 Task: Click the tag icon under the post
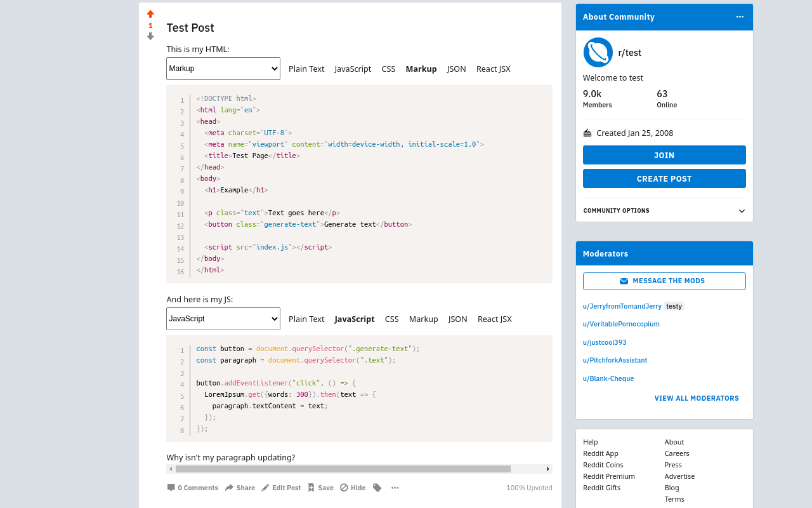click(377, 488)
